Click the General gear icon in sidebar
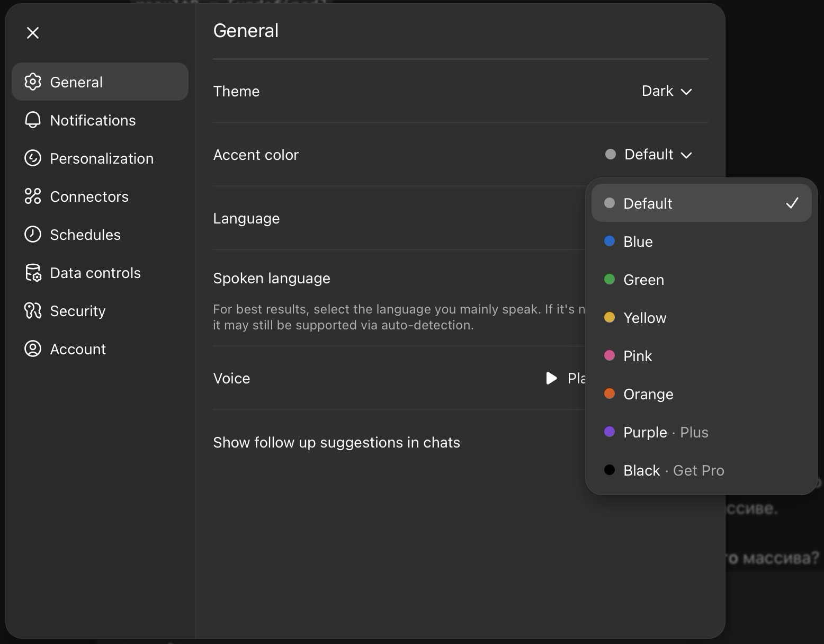824x644 pixels. pyautogui.click(x=33, y=82)
